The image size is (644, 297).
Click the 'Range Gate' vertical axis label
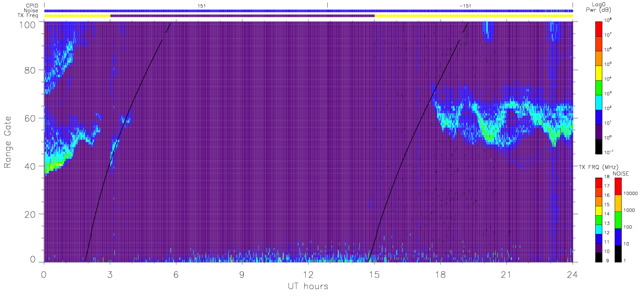point(8,142)
